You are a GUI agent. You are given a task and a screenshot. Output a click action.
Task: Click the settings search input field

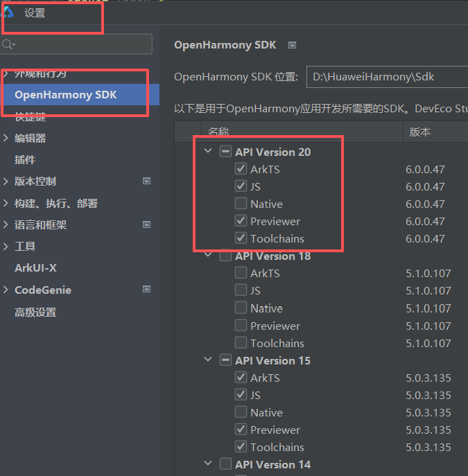coord(76,44)
